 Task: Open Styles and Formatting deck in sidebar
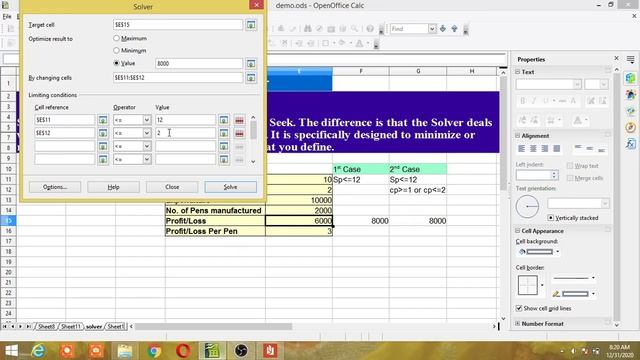631,95
